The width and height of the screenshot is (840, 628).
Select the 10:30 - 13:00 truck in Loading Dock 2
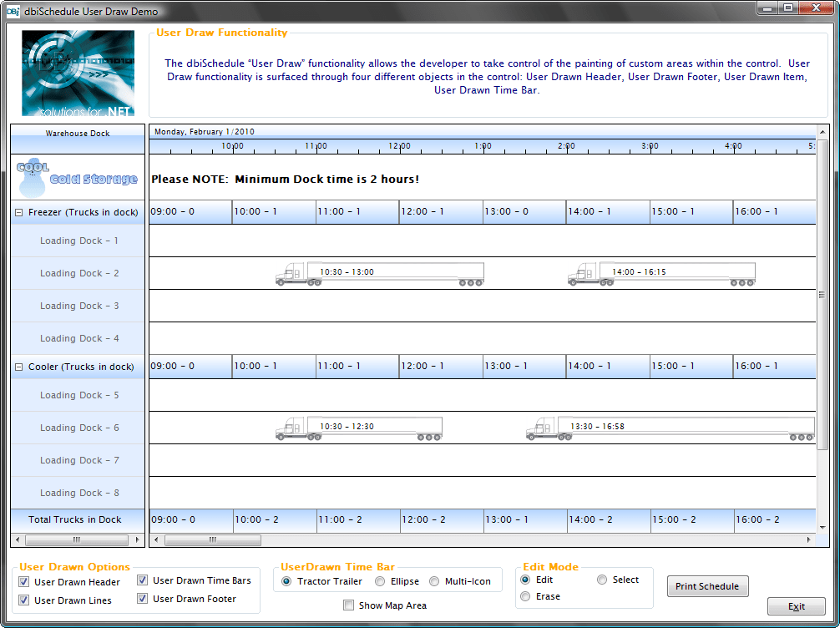coord(380,273)
